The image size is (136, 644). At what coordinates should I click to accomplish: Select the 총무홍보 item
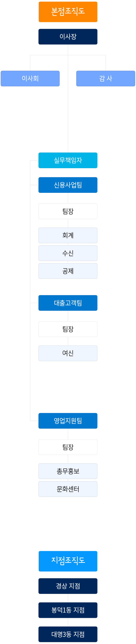coord(68,471)
